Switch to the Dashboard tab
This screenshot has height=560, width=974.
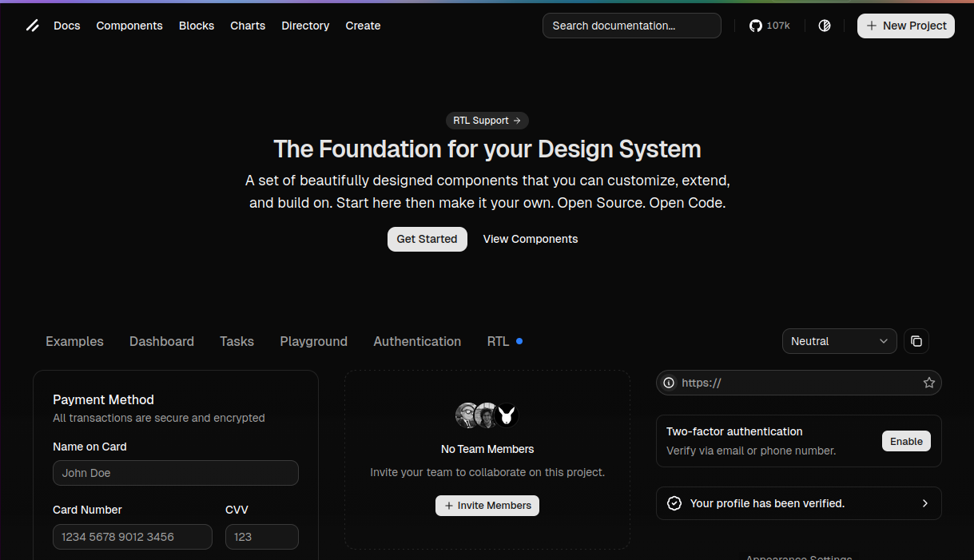click(x=161, y=341)
